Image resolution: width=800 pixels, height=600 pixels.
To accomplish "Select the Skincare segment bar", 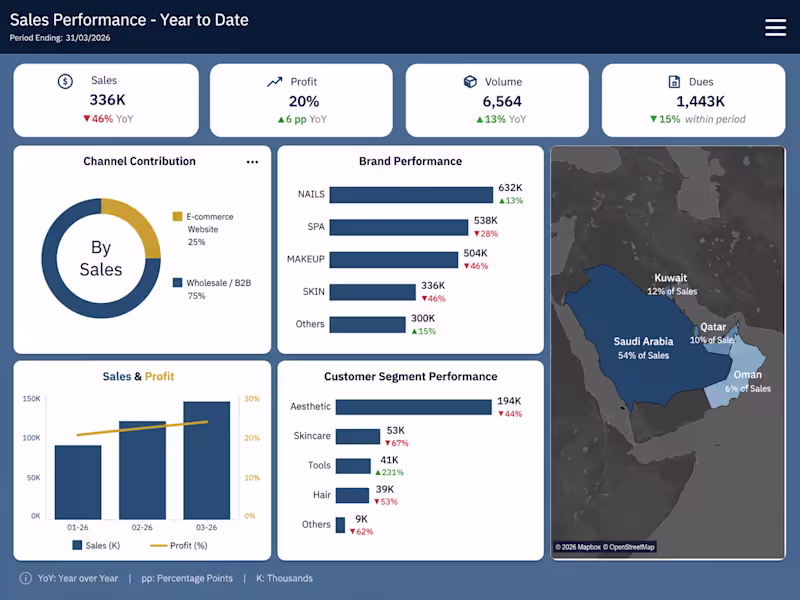I will pos(358,437).
